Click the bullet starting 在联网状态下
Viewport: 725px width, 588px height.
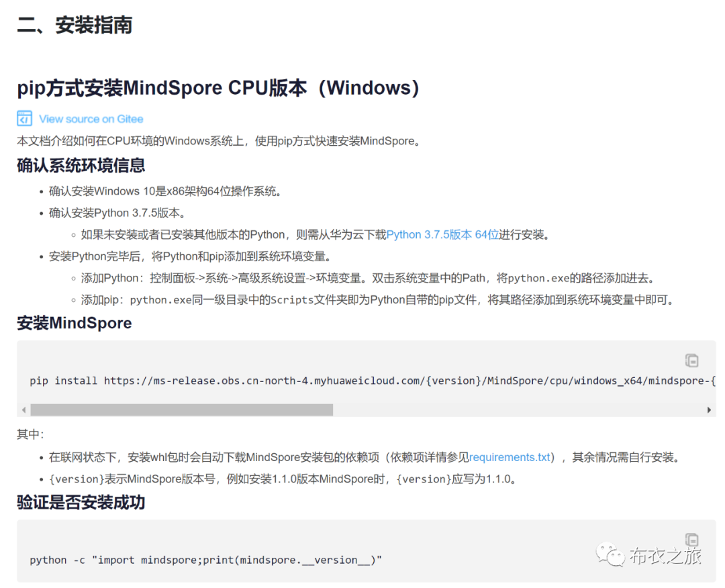pos(365,457)
